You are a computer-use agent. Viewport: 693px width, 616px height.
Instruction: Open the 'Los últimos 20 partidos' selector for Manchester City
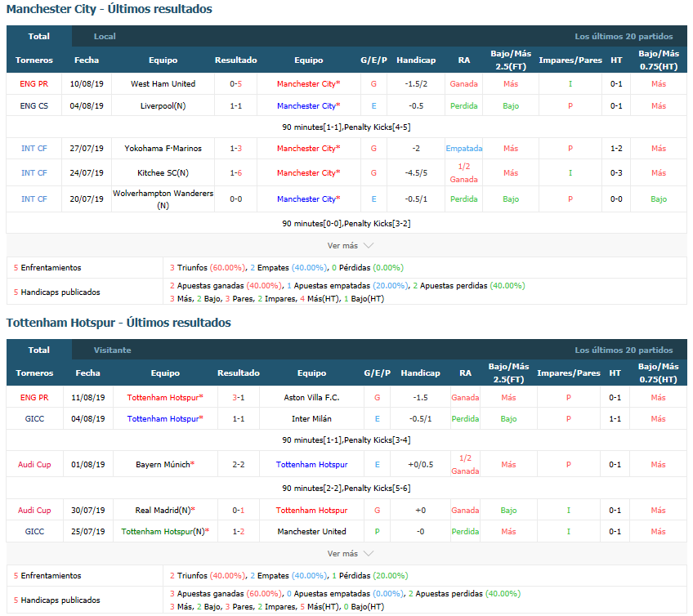click(624, 36)
